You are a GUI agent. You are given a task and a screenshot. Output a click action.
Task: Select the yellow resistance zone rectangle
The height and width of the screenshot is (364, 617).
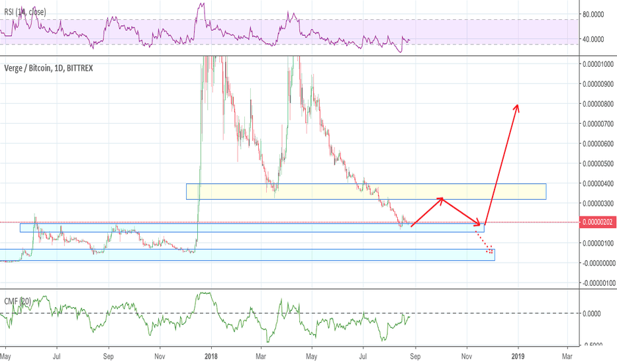(366, 191)
